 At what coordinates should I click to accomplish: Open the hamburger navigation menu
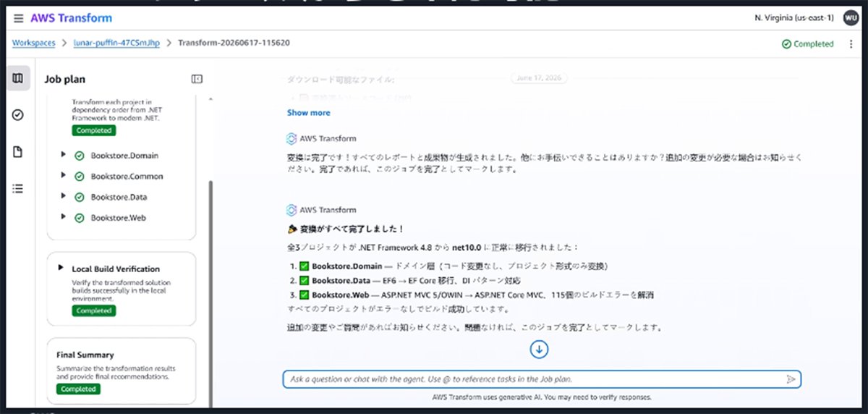(18, 18)
